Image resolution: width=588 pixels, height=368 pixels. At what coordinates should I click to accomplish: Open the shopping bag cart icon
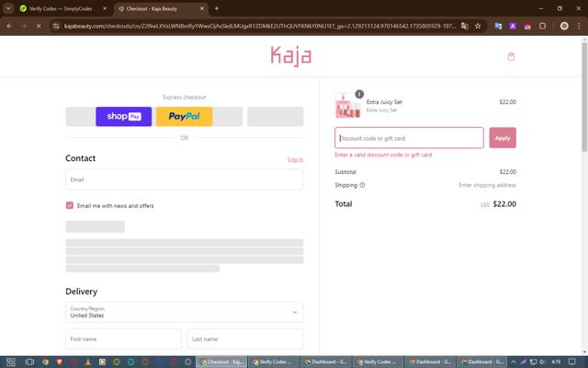(x=511, y=57)
